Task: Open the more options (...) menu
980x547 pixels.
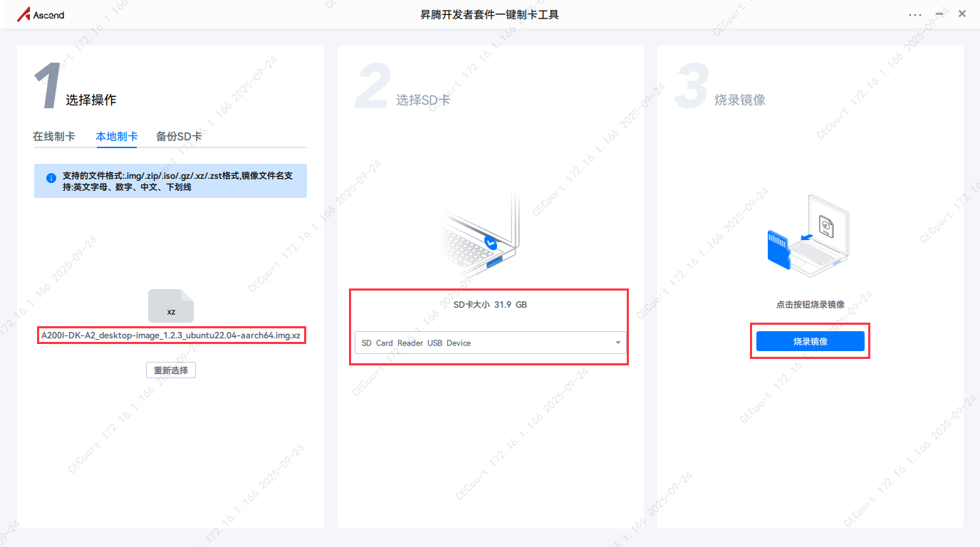Action: [x=915, y=14]
